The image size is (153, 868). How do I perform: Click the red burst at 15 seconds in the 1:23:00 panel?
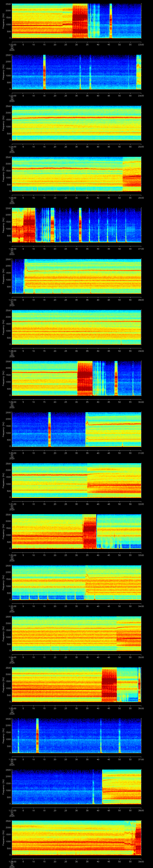(x=44, y=72)
